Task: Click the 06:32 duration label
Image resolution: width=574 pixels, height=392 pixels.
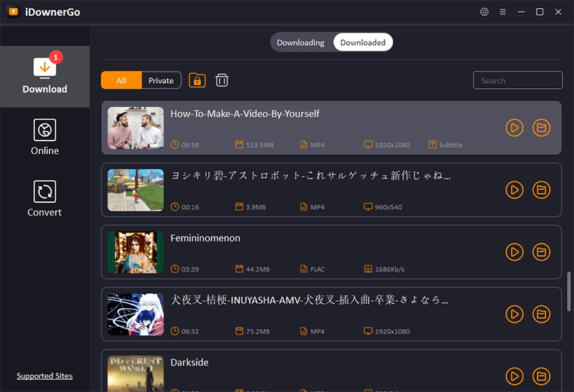Action: (190, 331)
